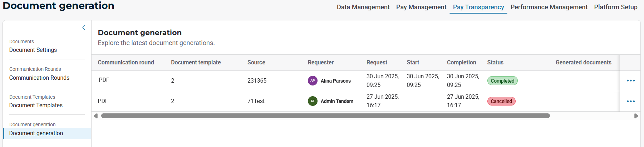The image size is (644, 147).
Task: Switch to the Pay Management tab
Action: [x=421, y=7]
